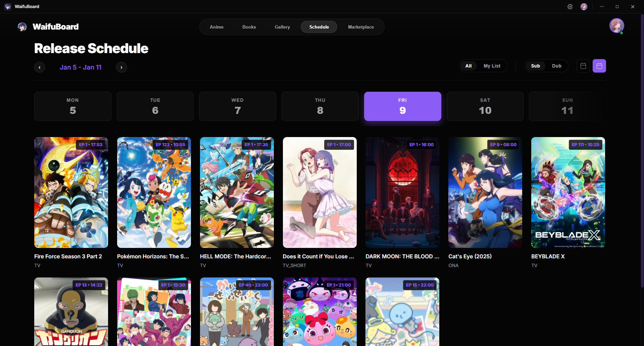This screenshot has width=644, height=346.
Task: Open the BEYBLADE X poster thumbnail
Action: point(567,192)
